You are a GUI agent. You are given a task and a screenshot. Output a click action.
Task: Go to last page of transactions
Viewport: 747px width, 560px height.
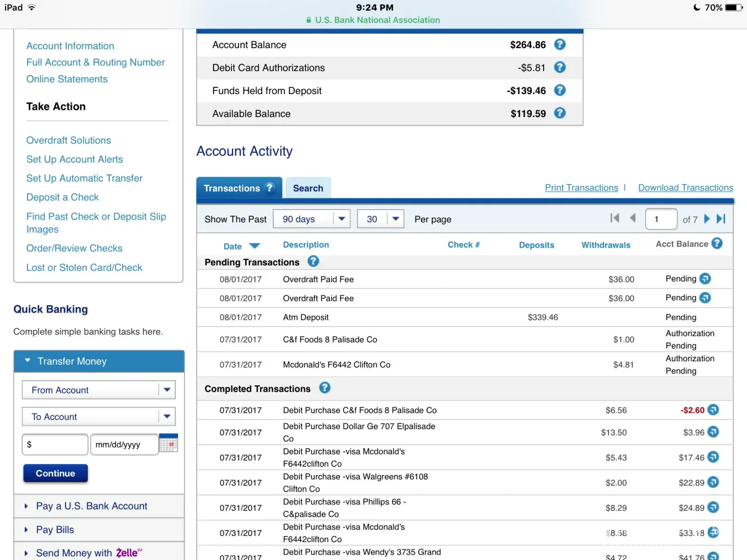[x=721, y=219]
